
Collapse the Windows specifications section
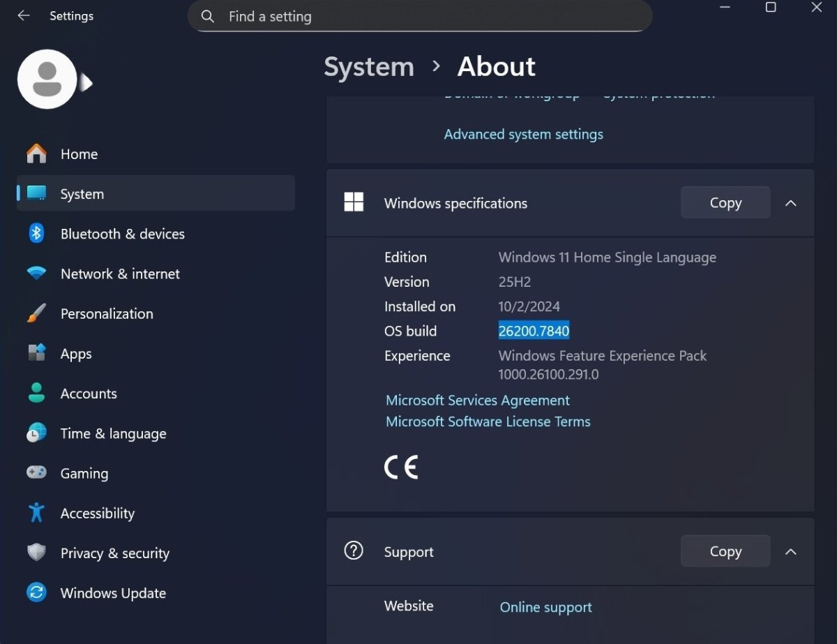click(x=790, y=203)
